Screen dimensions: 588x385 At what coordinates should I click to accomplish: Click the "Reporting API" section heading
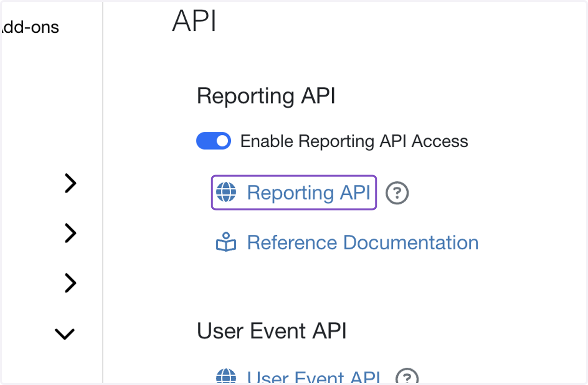266,96
